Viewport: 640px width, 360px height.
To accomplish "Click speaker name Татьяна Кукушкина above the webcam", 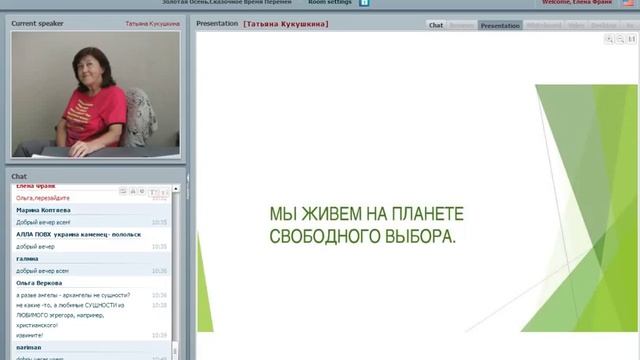I will click(x=152, y=24).
